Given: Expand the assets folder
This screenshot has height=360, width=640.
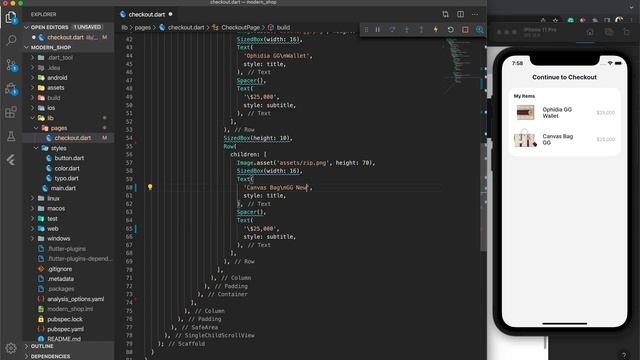Looking at the screenshot, I should [x=56, y=88].
